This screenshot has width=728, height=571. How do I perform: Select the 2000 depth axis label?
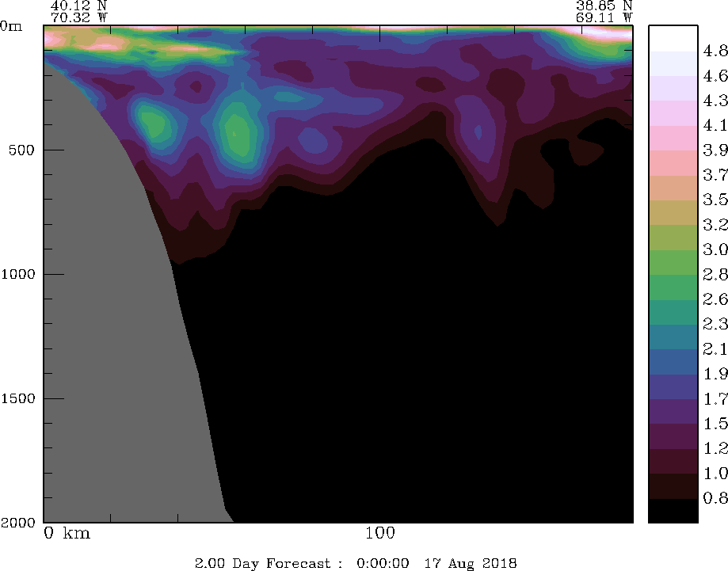tap(18, 523)
